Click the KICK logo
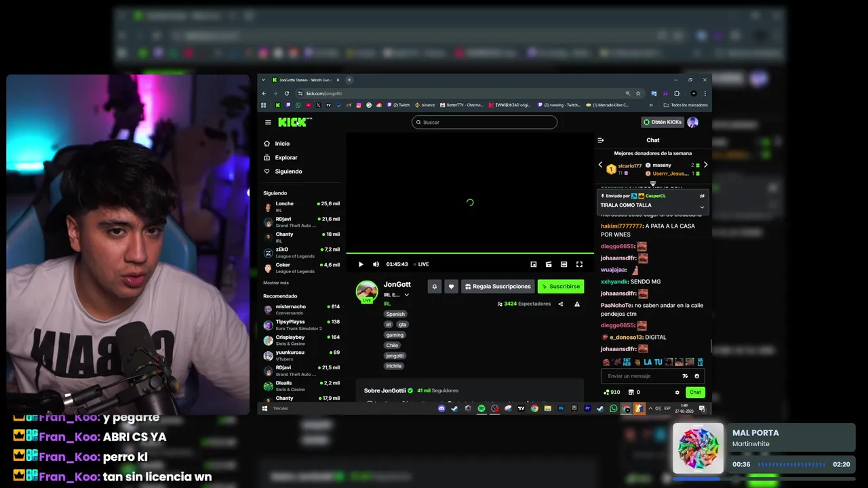The image size is (868, 488). click(x=294, y=122)
